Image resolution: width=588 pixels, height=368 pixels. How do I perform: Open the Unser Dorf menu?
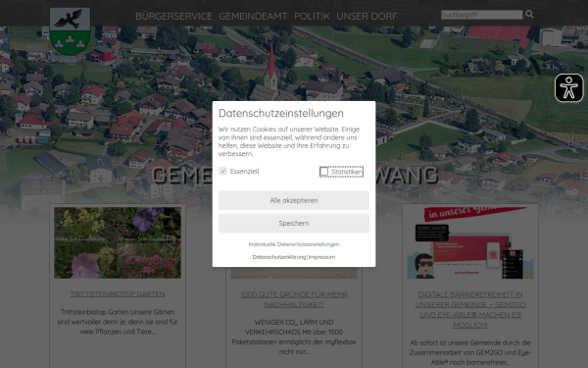click(367, 16)
